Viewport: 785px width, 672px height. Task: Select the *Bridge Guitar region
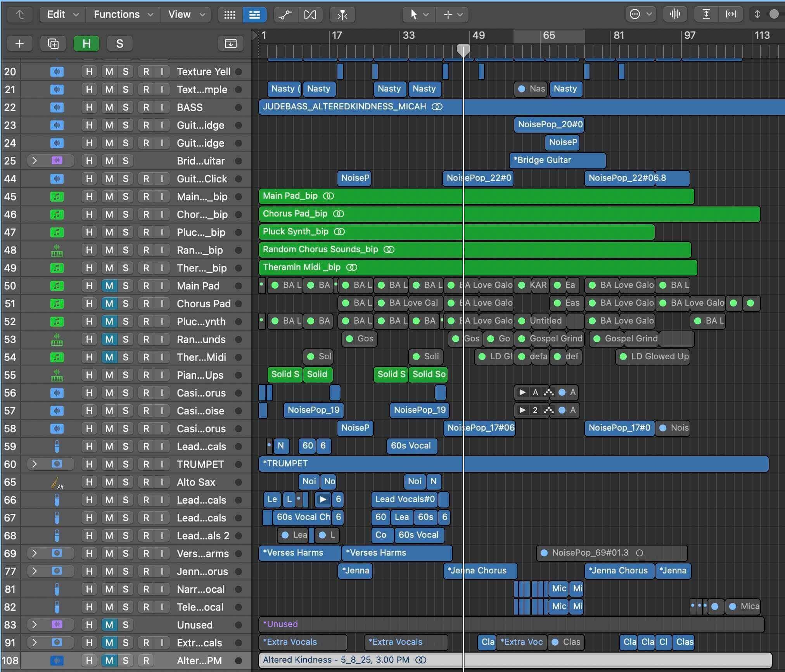[x=557, y=160]
